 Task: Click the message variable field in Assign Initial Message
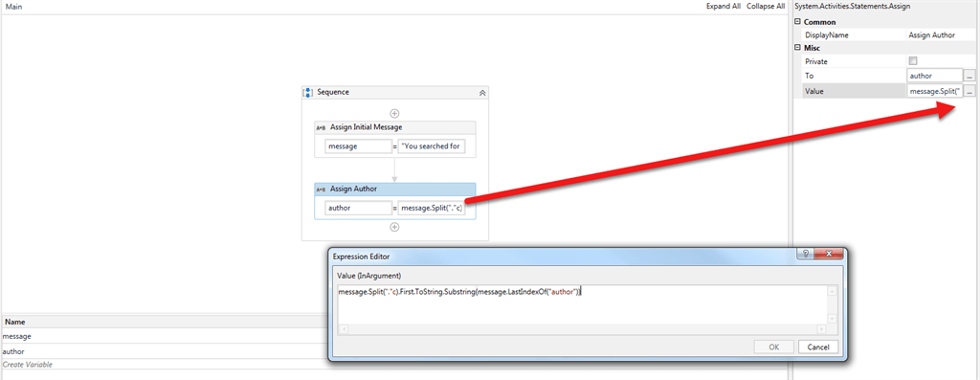pyautogui.click(x=359, y=146)
